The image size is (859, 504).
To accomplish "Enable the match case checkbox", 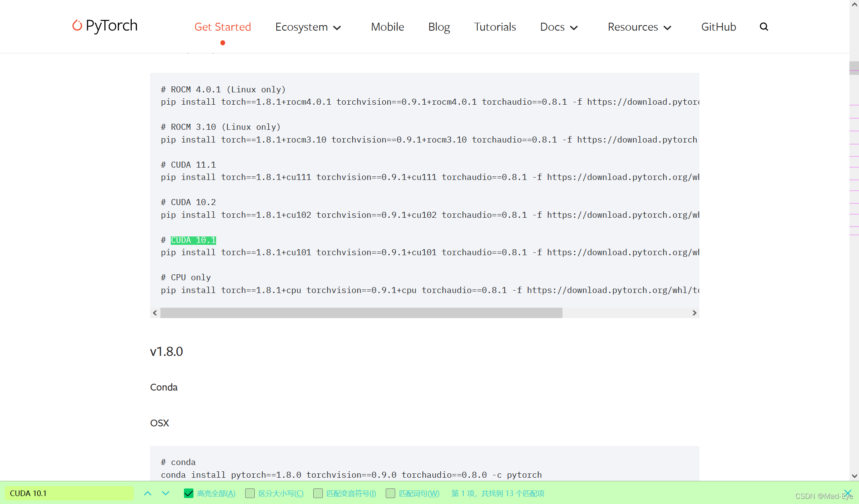I will point(250,493).
